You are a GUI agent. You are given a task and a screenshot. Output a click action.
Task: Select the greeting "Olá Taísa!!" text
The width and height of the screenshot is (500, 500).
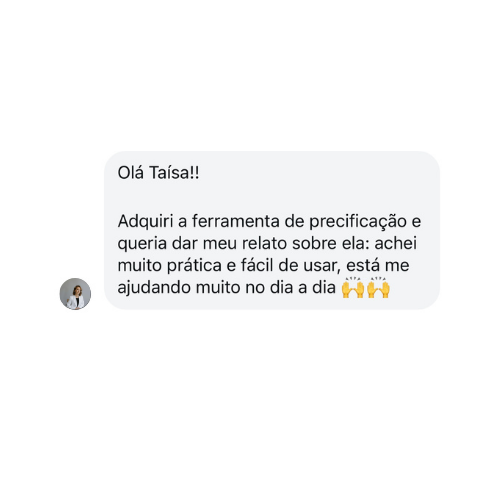pyautogui.click(x=158, y=173)
